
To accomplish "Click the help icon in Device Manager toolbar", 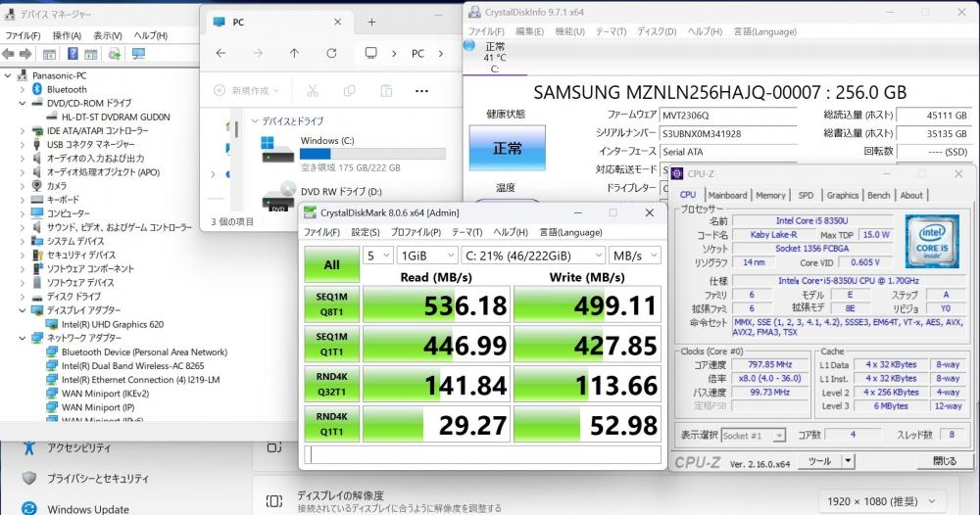I will (73, 54).
